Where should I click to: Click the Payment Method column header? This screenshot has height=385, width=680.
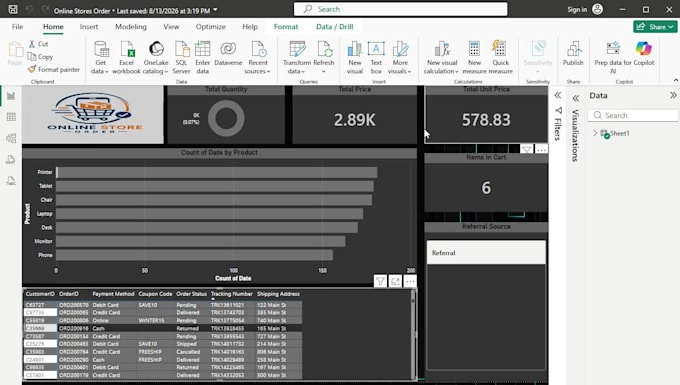(113, 294)
